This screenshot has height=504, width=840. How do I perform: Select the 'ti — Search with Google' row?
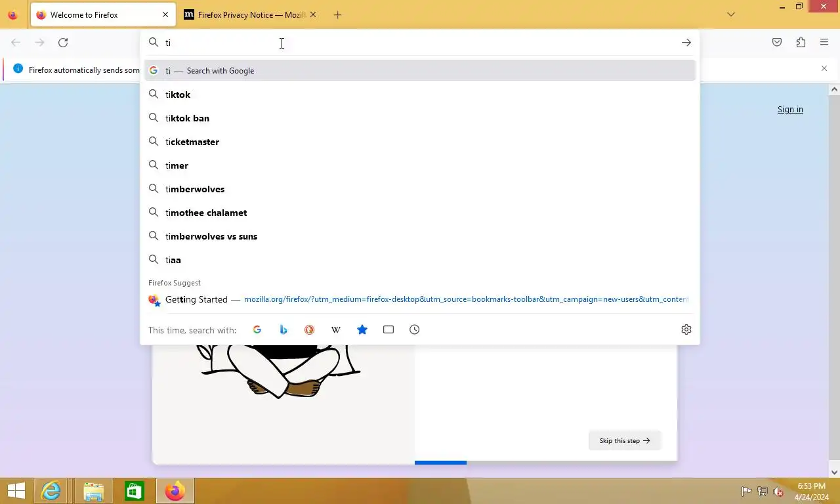(x=420, y=70)
